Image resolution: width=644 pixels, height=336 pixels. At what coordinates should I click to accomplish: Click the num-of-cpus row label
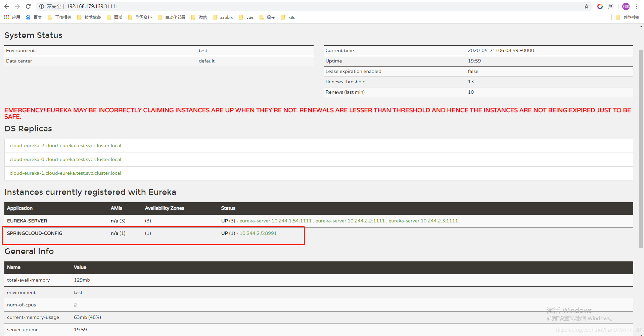(21, 305)
